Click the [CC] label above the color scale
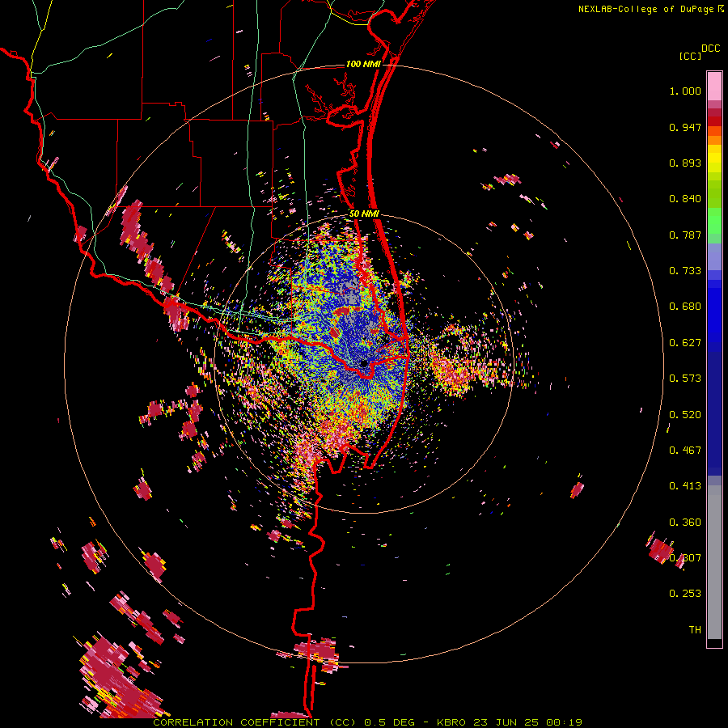 click(x=690, y=56)
